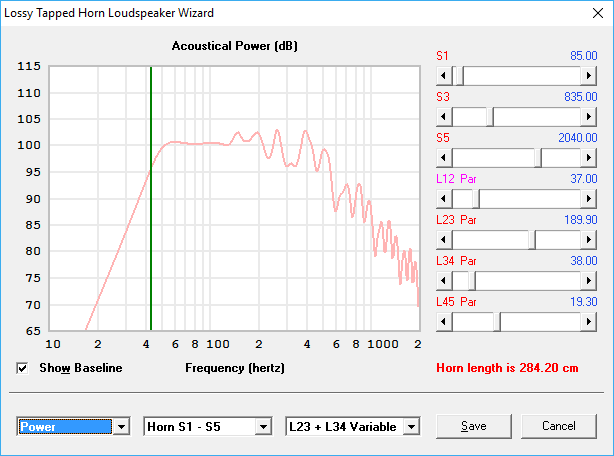Screen dimensions: 614x456
Task: Click the L12 slider thumb
Action: click(476, 199)
